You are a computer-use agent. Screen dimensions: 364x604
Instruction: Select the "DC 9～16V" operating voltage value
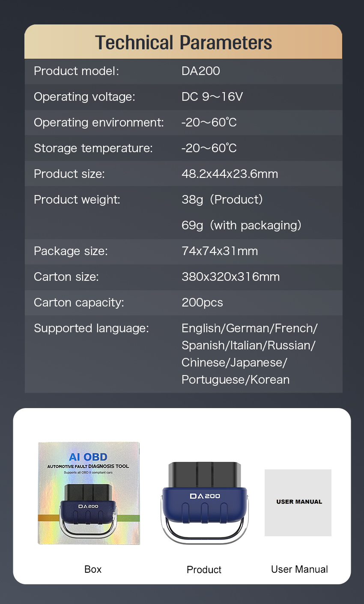click(212, 97)
